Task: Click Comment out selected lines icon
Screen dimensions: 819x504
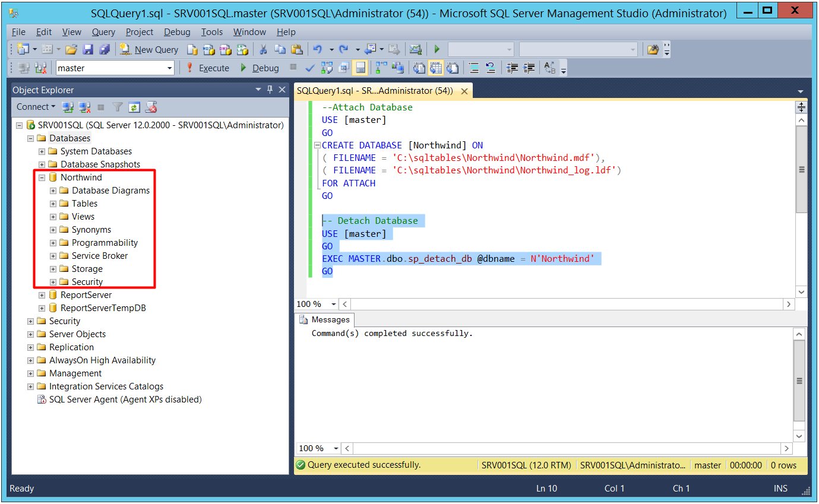Action: pyautogui.click(x=473, y=68)
